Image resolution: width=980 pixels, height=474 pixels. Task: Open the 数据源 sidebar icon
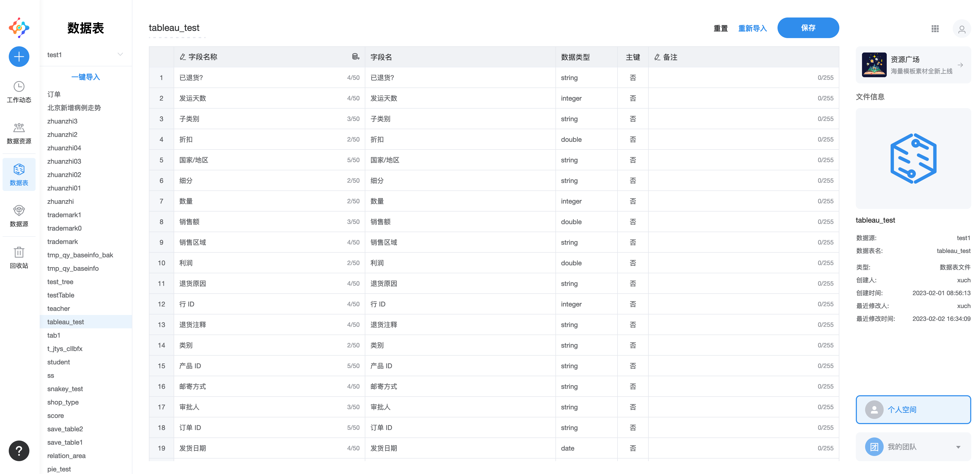(x=19, y=210)
